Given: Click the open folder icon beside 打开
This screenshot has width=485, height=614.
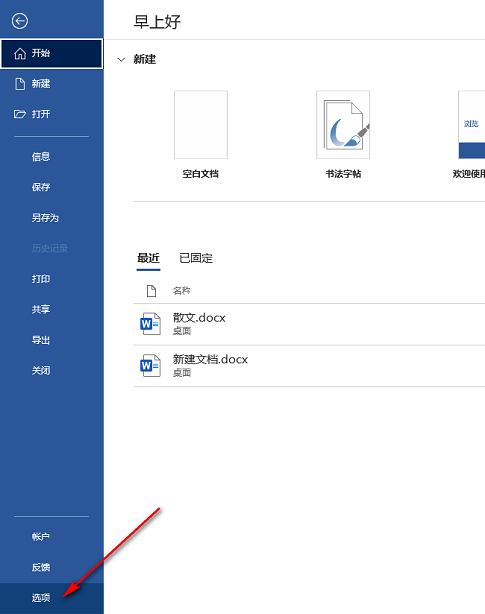Looking at the screenshot, I should [20, 114].
